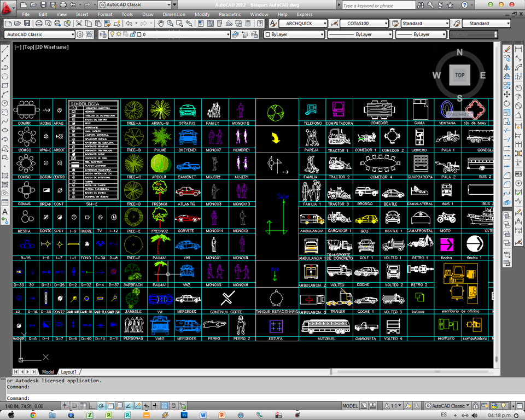Viewport: 525px width, 420px height.
Task: Open the Standard multileader style dropdown
Action: [487, 24]
